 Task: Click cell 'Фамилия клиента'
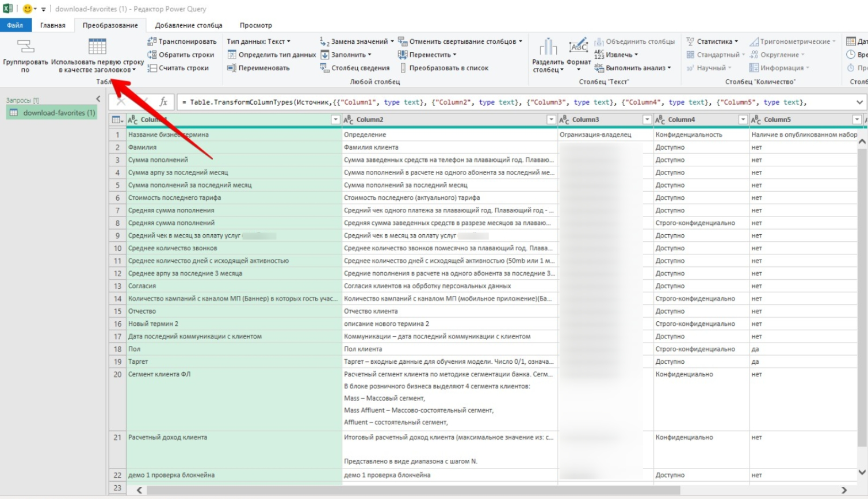(x=449, y=147)
